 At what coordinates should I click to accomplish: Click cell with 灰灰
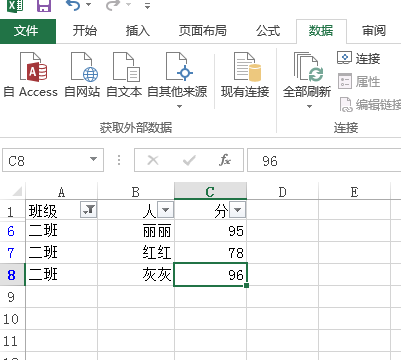click(136, 275)
